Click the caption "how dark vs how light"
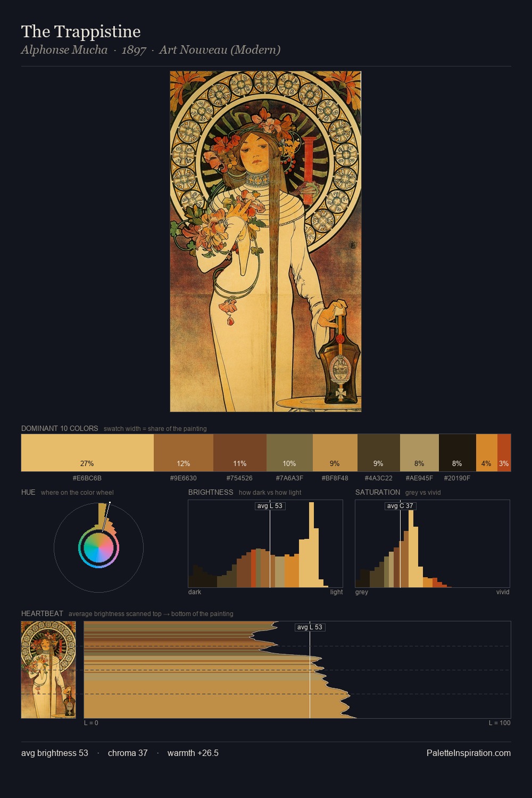The width and height of the screenshot is (532, 798). click(270, 493)
